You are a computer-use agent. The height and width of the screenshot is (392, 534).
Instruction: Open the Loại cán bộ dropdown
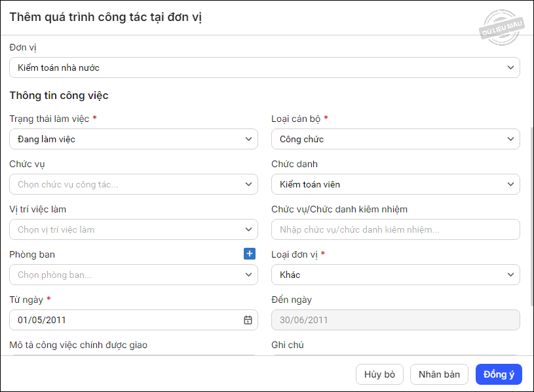pos(395,139)
